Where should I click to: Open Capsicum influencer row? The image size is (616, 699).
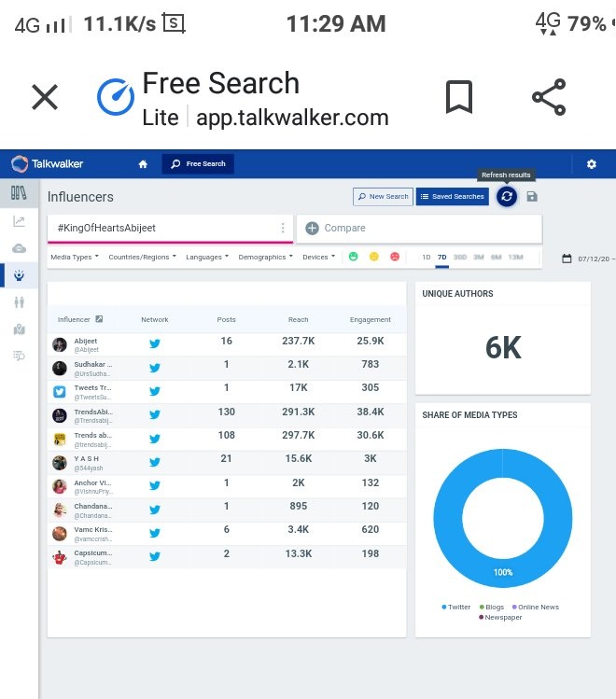tap(227, 557)
